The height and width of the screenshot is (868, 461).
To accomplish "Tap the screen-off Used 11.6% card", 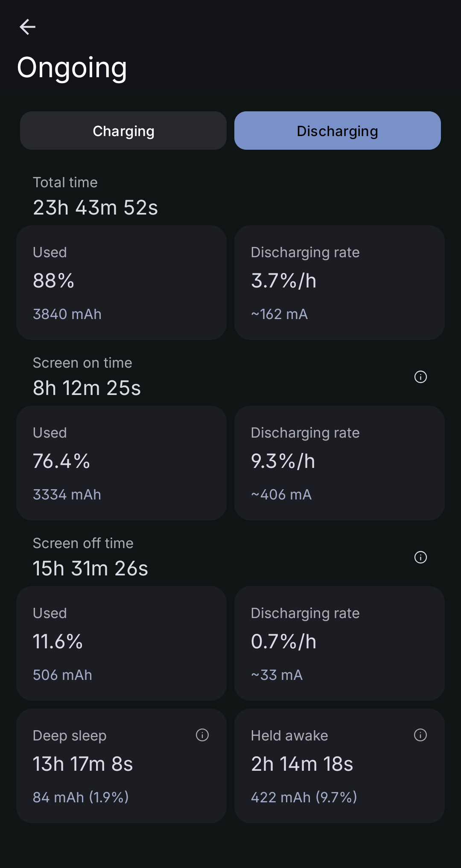I will [x=121, y=643].
